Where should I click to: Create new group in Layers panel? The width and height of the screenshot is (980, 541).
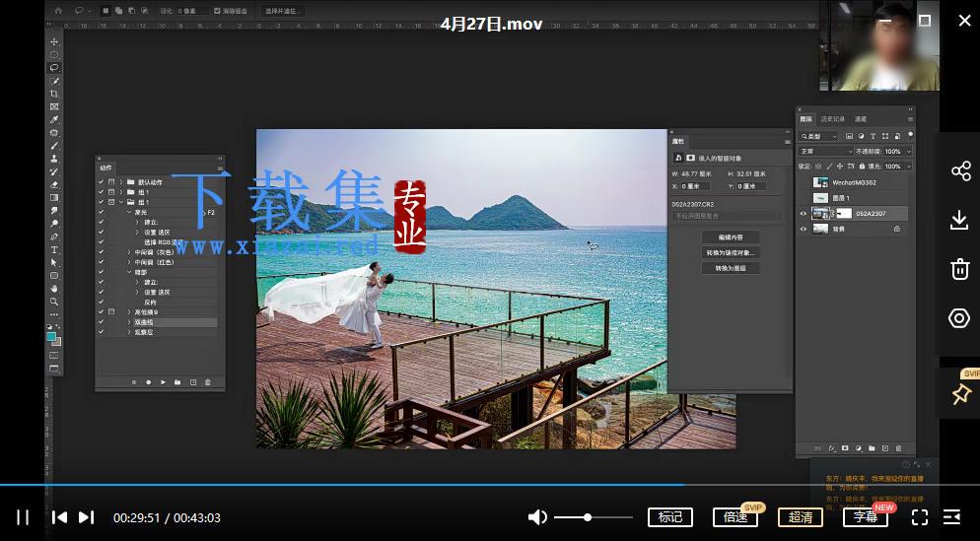coord(872,448)
